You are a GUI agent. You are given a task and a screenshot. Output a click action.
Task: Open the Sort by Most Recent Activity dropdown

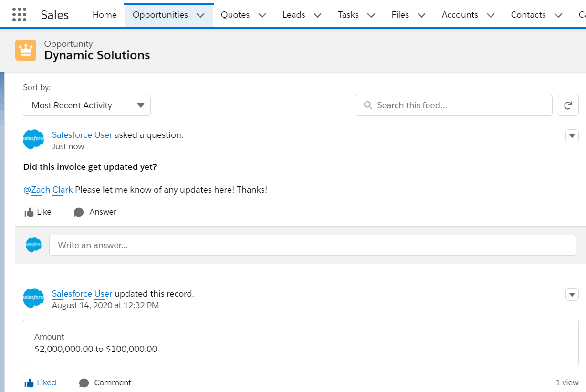tap(87, 105)
